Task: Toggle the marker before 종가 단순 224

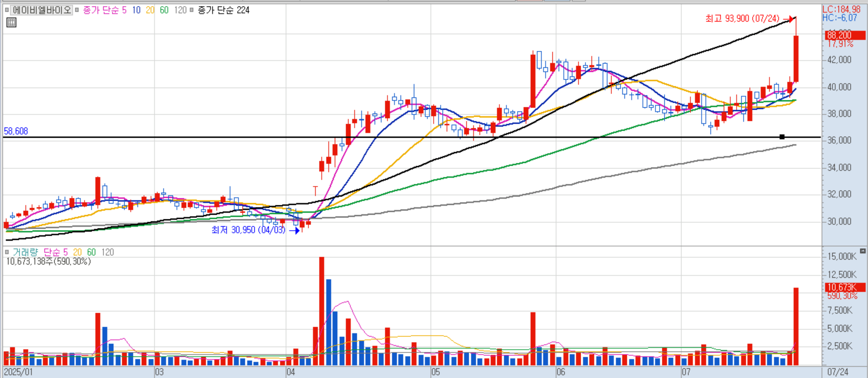Action: click(192, 10)
